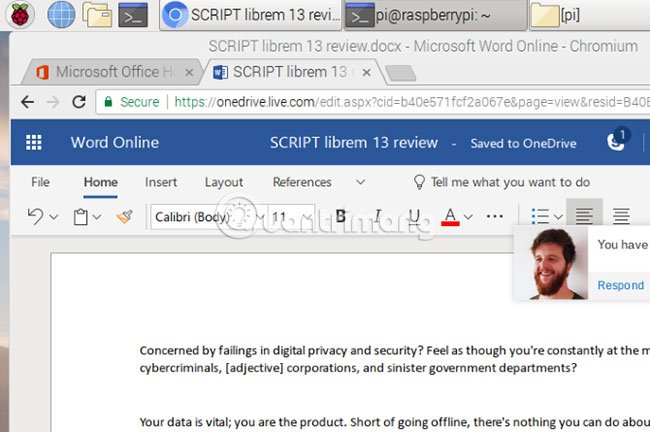The width and height of the screenshot is (650, 432).
Task: Click the Secure padlock site info
Action: tap(132, 102)
